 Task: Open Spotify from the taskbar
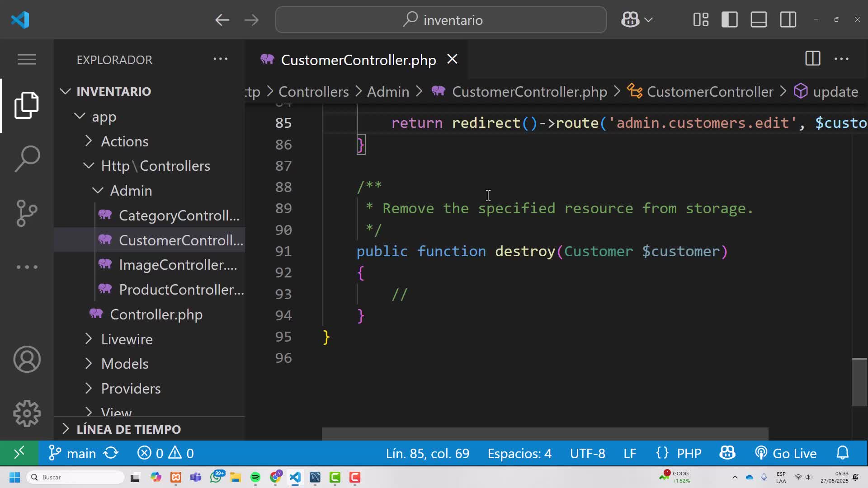coord(255,477)
